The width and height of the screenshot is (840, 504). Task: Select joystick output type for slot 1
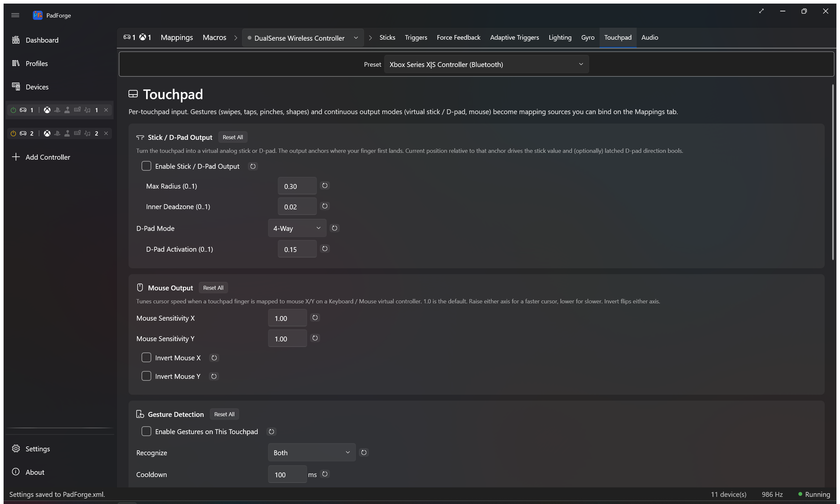[x=67, y=110]
